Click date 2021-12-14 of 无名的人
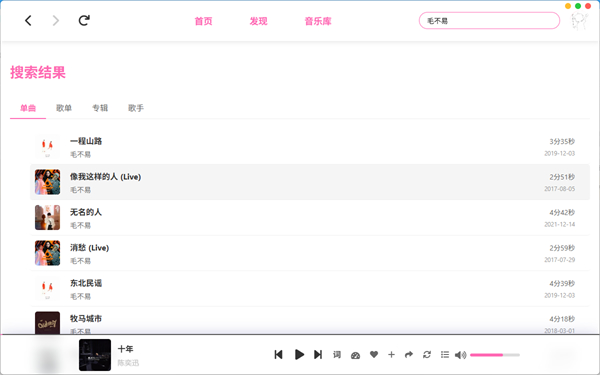Viewport: 600px width, 375px height. point(559,225)
